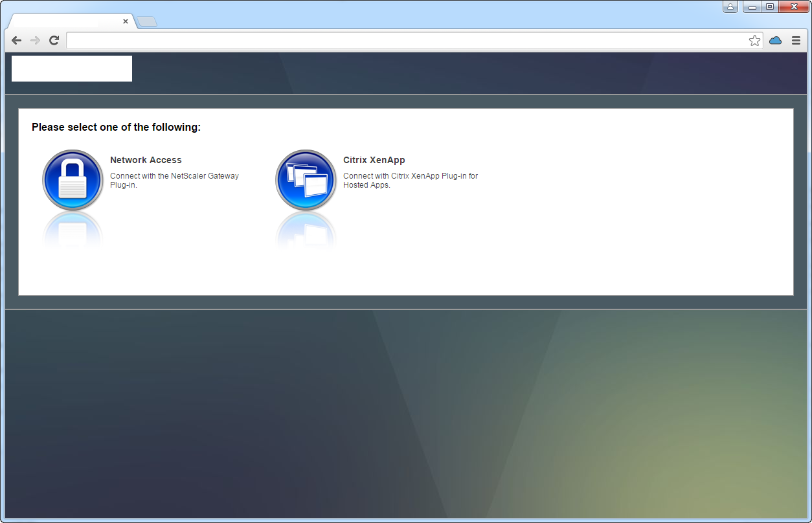Open a new tab with the new tab button
The image size is (812, 523).
click(147, 21)
